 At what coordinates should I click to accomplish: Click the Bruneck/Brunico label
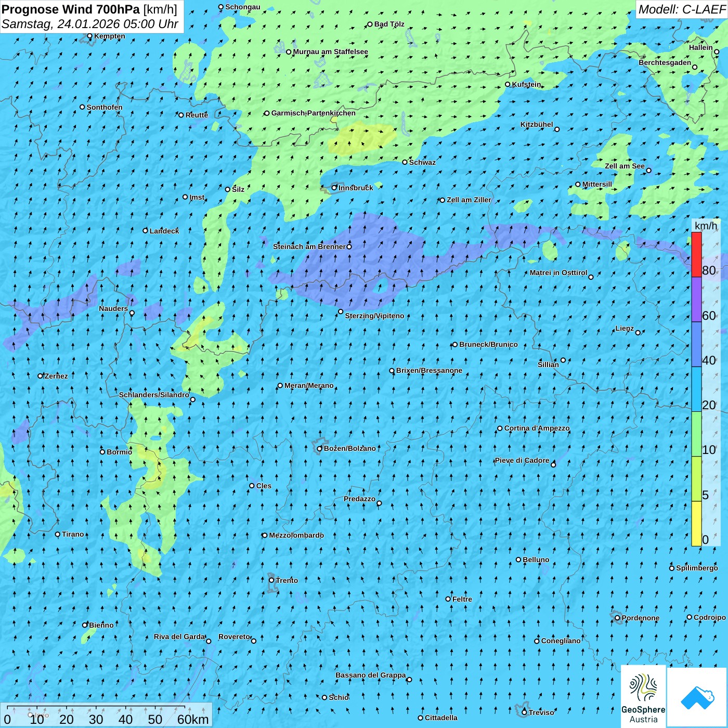point(488,344)
